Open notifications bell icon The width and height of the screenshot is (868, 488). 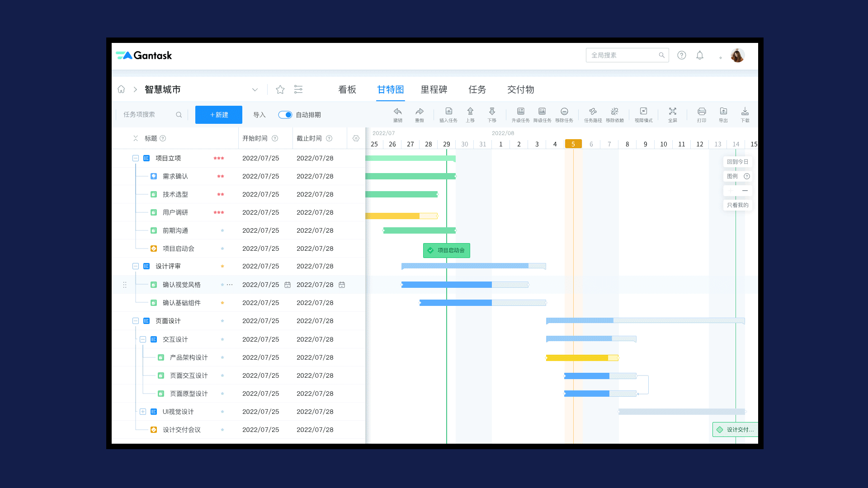click(700, 55)
